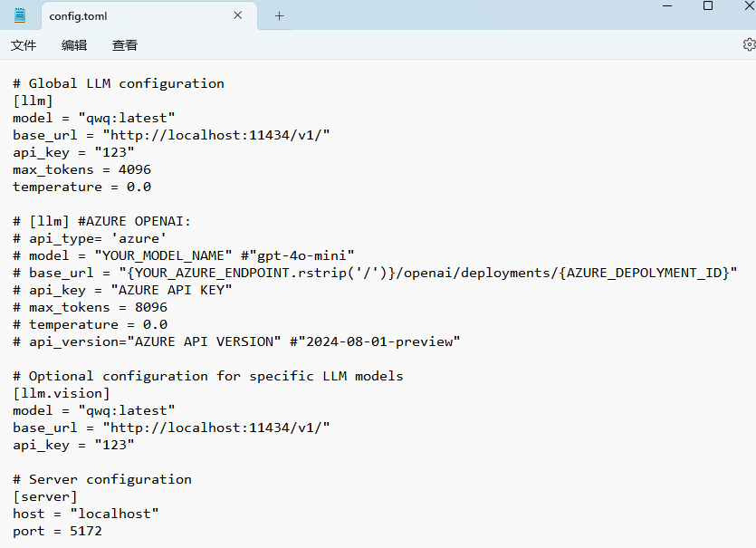This screenshot has height=548, width=756.
Task: Click the '# [llm] #AZURE OPENAI:' line
Action: pyautogui.click(x=101, y=221)
